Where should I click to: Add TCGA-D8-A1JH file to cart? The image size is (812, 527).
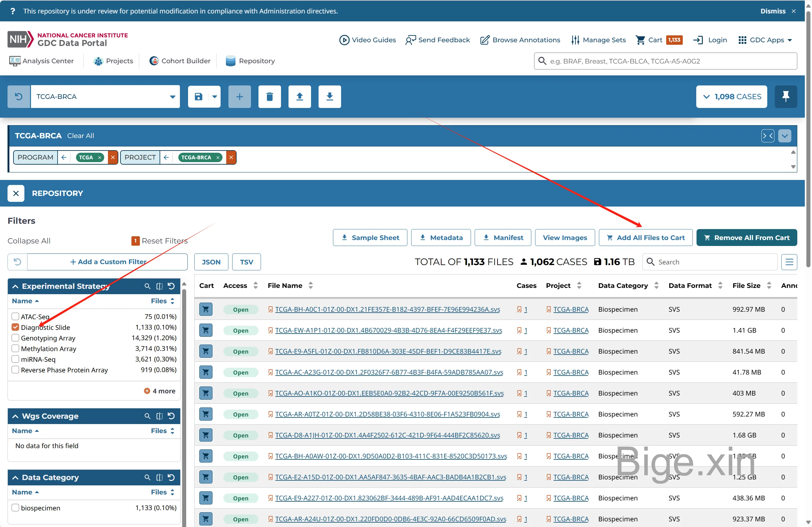[206, 435]
